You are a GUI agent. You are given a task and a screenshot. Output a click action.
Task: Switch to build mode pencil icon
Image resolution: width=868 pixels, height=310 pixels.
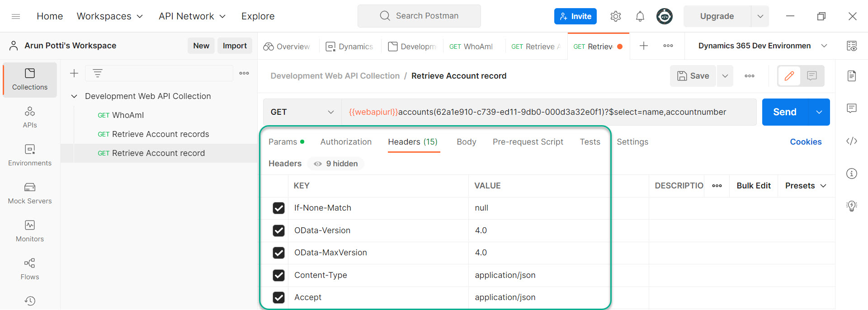(789, 76)
